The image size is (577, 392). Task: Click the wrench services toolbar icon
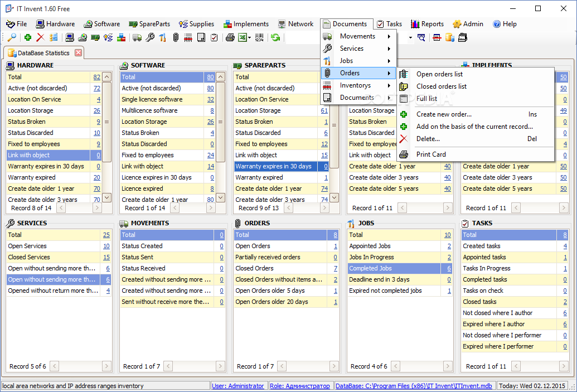[x=150, y=37]
